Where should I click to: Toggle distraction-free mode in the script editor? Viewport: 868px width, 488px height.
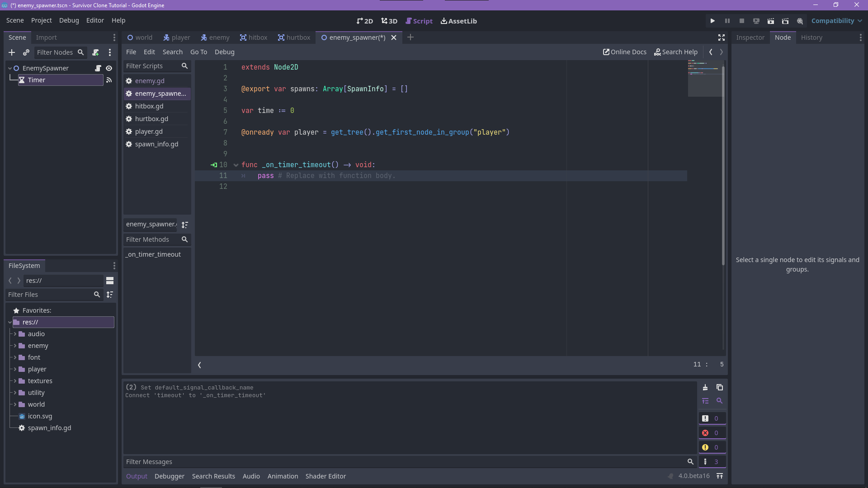point(721,38)
